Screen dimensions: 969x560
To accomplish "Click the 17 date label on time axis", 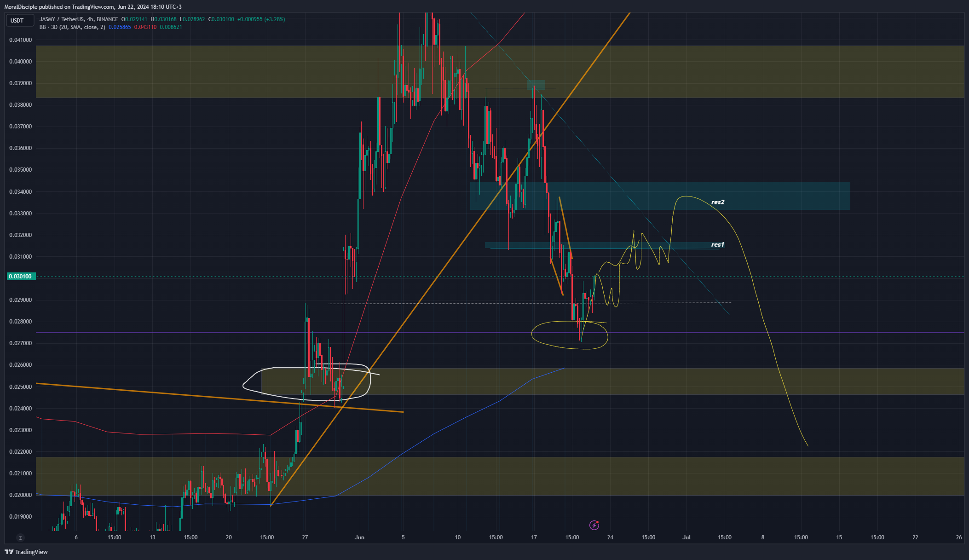I will [534, 537].
